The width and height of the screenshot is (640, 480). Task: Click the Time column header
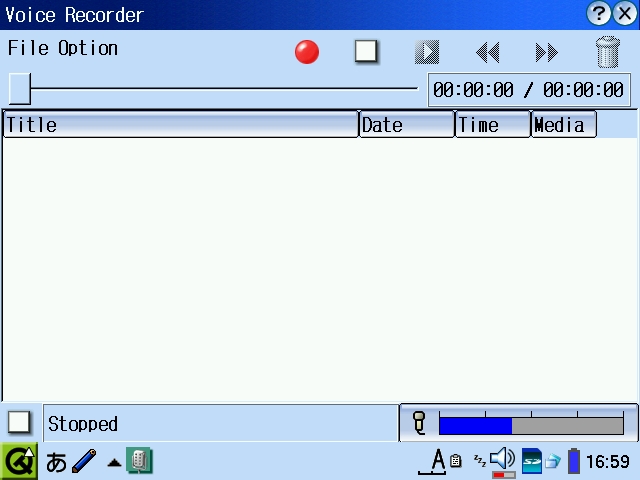[x=492, y=124]
